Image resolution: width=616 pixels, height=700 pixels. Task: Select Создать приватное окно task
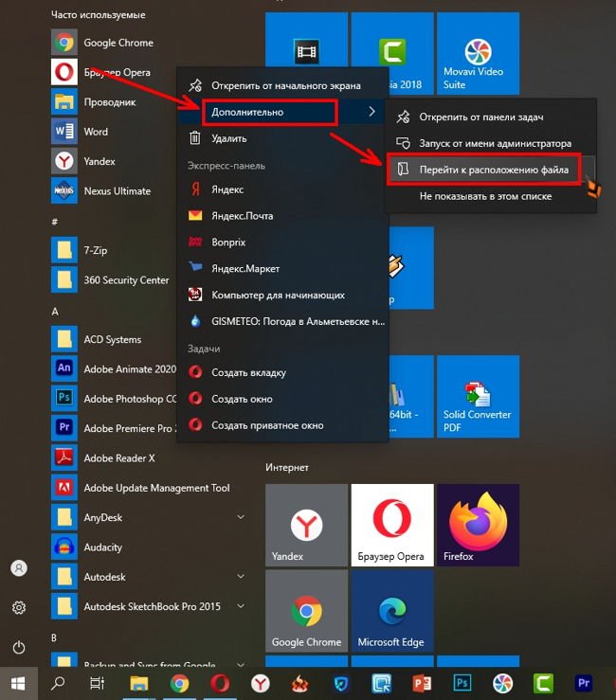click(x=282, y=425)
